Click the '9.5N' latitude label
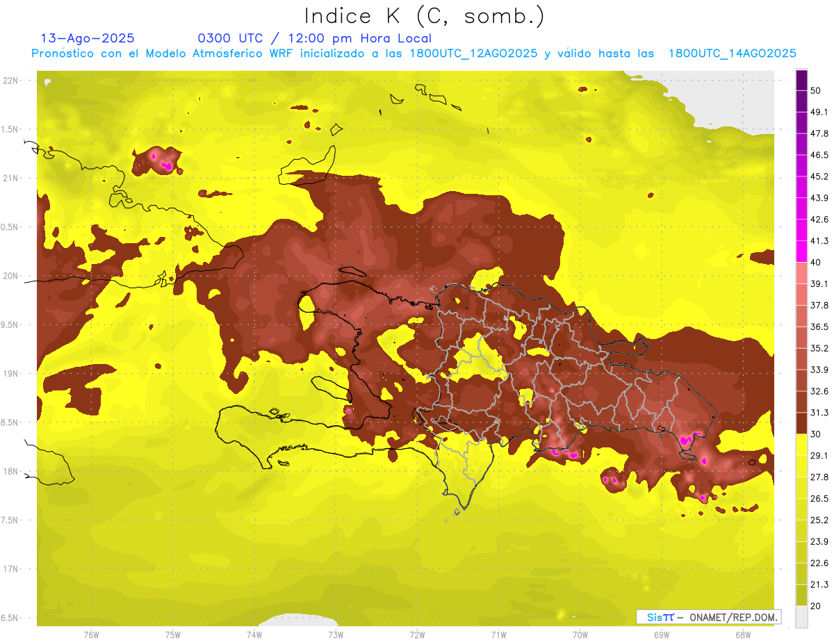 (x=9, y=324)
